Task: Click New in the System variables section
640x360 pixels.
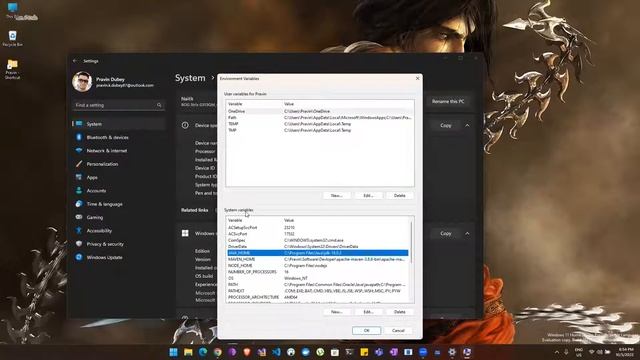Action: click(336, 312)
